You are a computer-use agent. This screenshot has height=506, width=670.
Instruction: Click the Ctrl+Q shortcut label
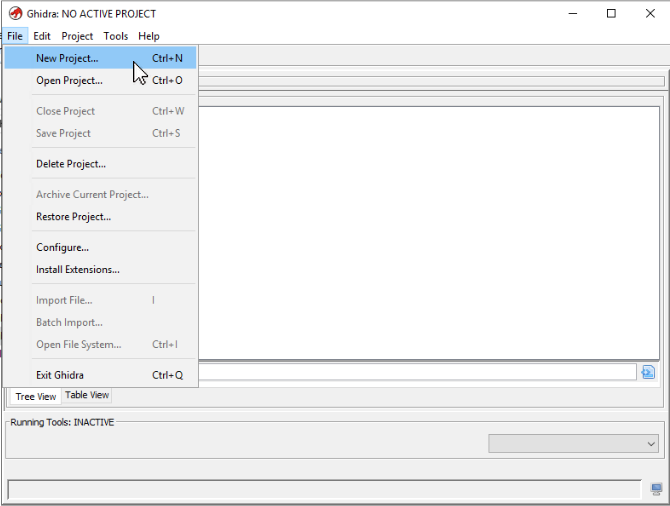click(168, 375)
